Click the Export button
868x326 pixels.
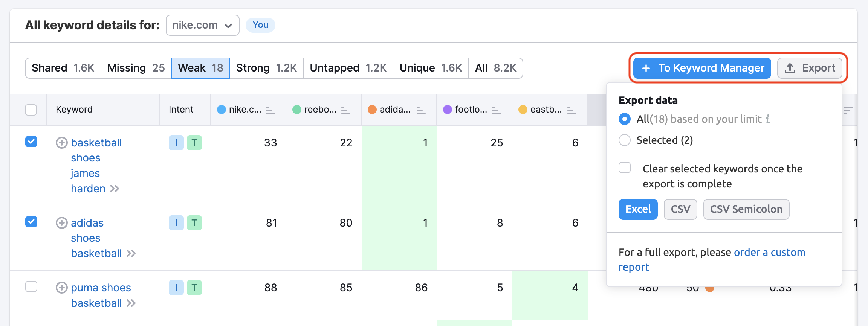pos(810,68)
